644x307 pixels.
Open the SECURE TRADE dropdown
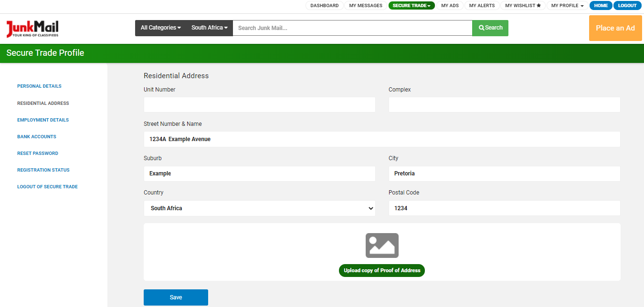411,5
